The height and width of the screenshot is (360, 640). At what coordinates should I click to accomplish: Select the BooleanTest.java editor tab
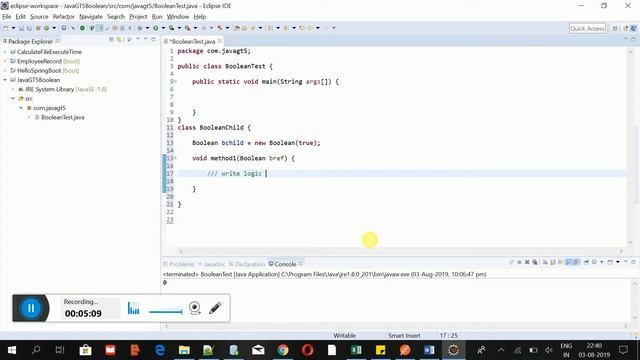click(192, 41)
